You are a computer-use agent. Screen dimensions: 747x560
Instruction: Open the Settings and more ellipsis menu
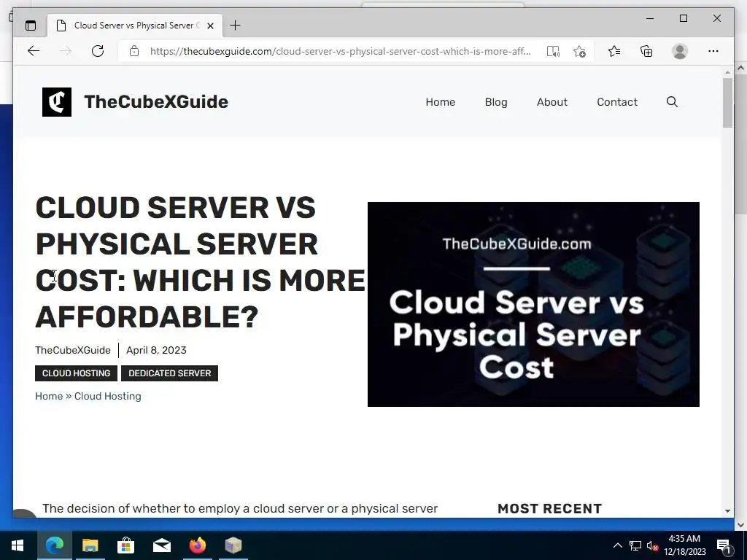[713, 51]
